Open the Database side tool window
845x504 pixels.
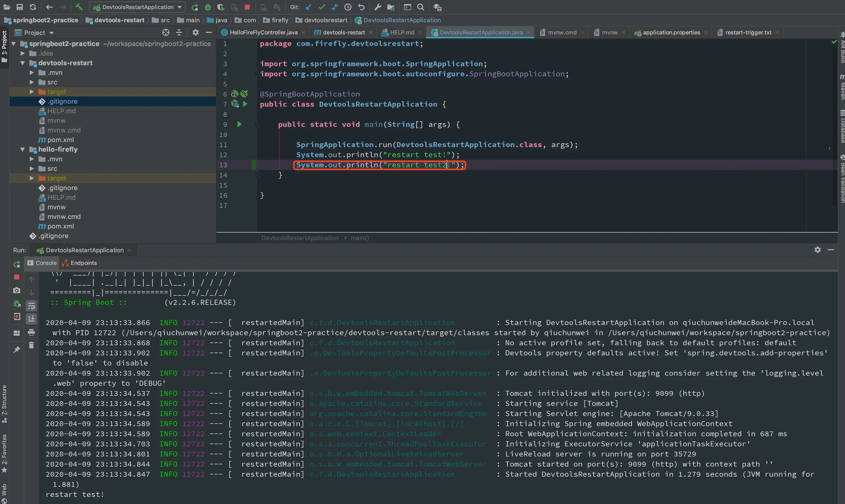[842, 126]
